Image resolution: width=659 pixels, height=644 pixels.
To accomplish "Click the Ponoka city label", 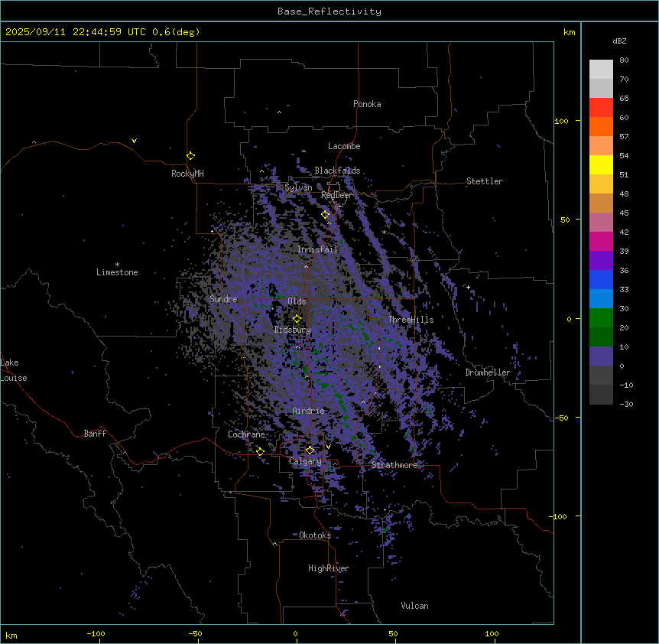I will (x=367, y=104).
